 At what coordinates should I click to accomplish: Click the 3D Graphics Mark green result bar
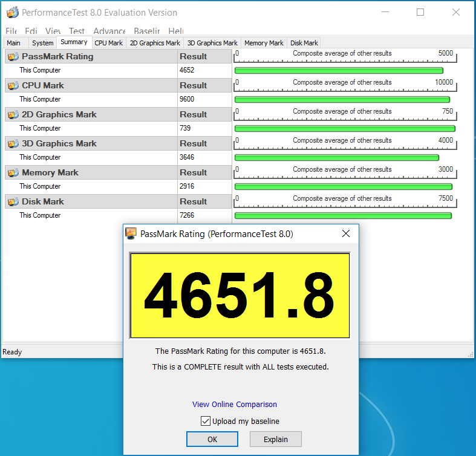coord(337,158)
